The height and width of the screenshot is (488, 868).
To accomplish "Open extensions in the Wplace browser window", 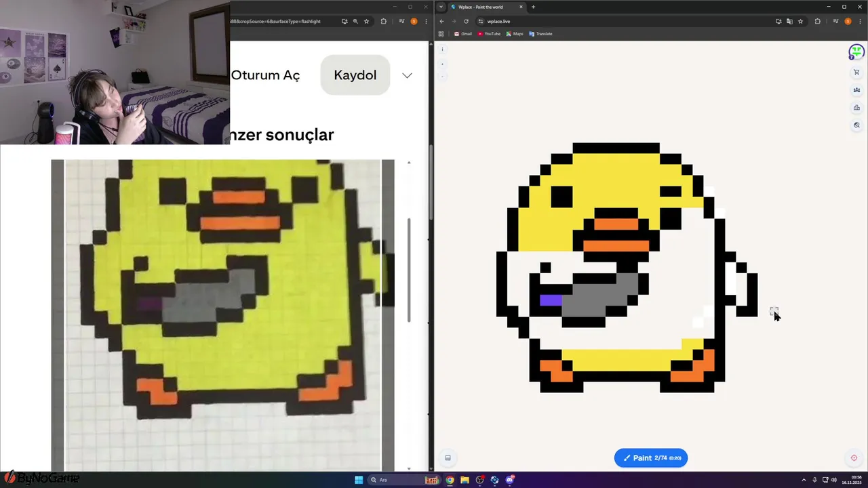I will coord(817,21).
